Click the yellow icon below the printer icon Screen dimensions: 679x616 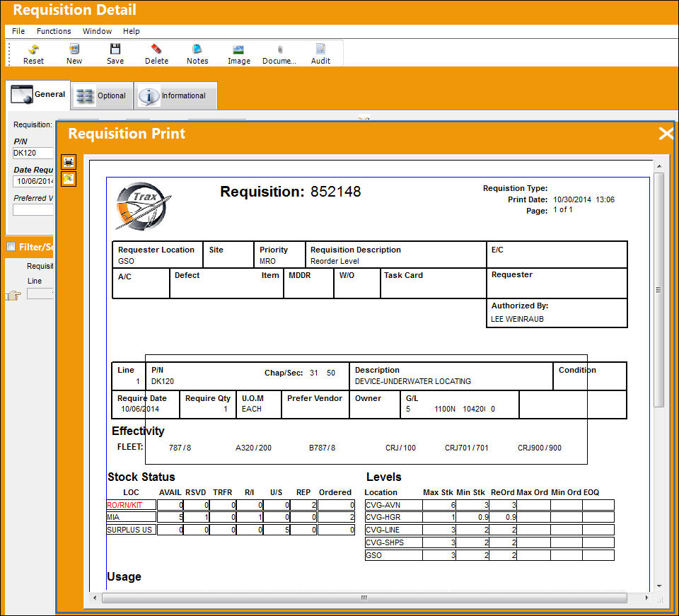69,179
